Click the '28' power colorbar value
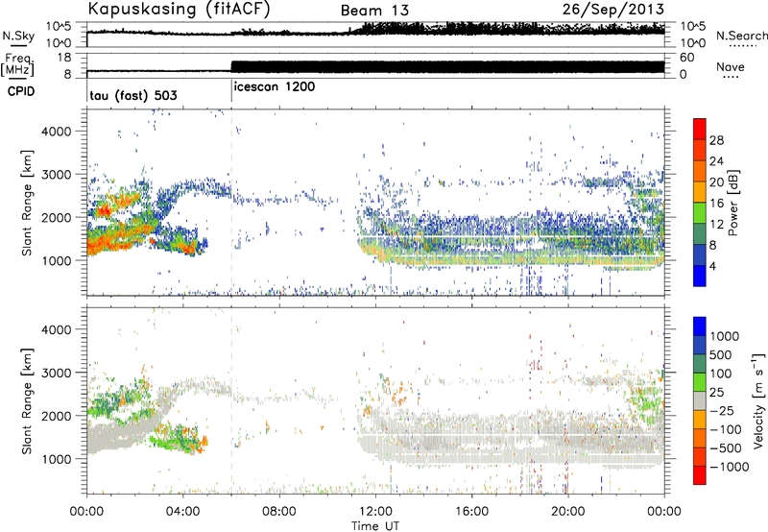Screen dimensions: 768x532 click(716, 140)
